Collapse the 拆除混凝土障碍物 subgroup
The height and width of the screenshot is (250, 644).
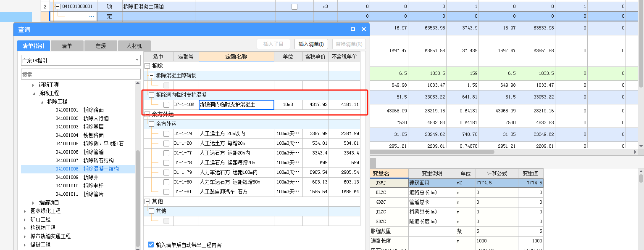click(152, 76)
